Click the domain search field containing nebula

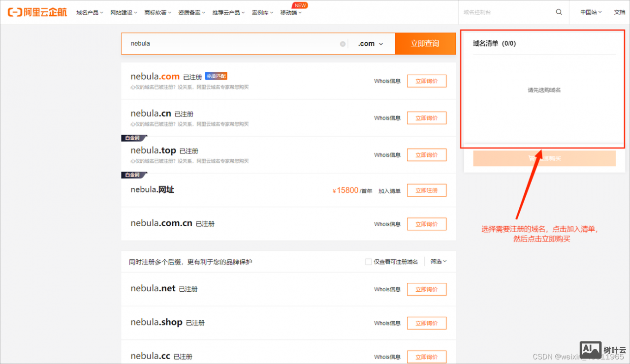[x=231, y=44]
